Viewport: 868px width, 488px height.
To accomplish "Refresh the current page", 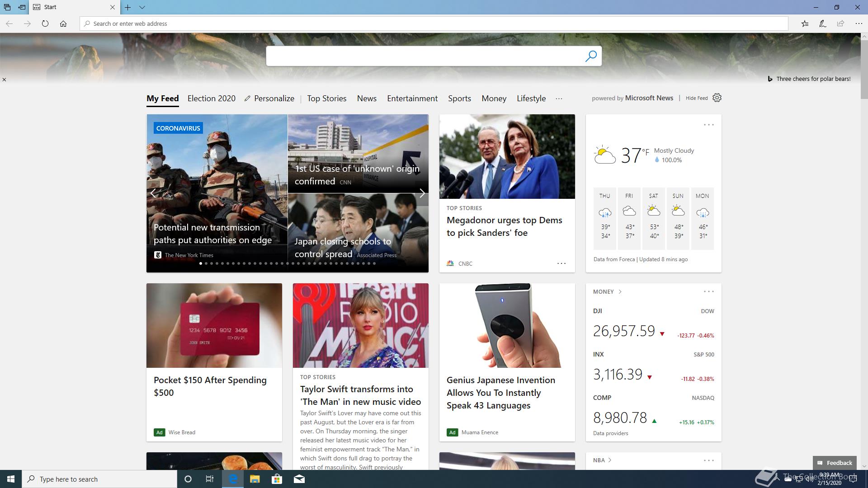I will (45, 23).
